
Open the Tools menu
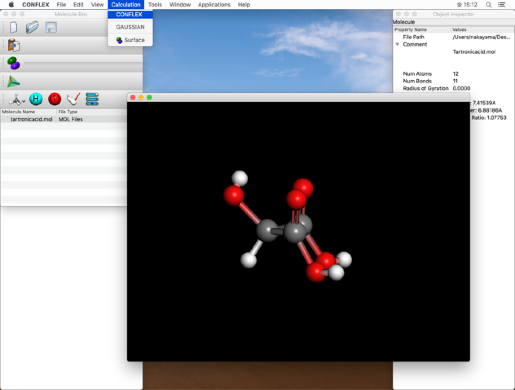click(x=155, y=5)
